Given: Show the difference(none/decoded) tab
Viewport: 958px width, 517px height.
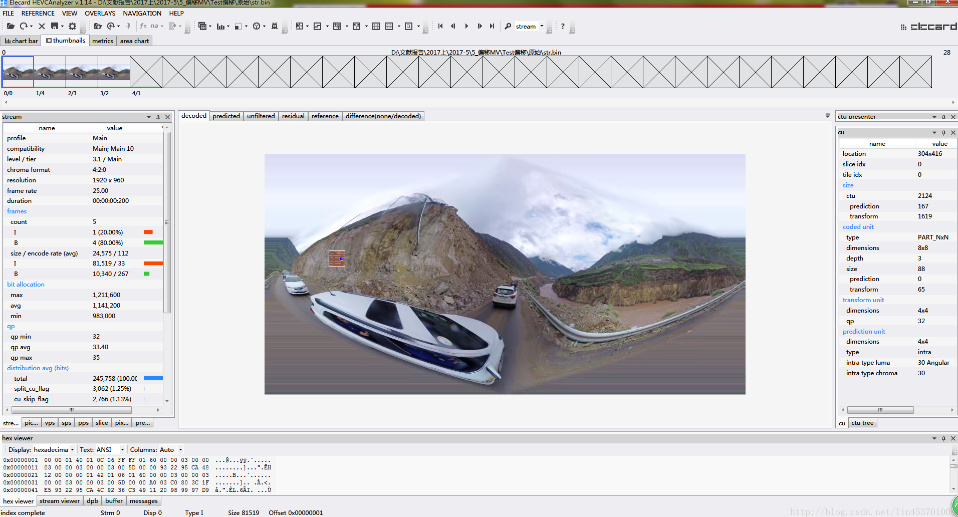Looking at the screenshot, I should pos(383,116).
